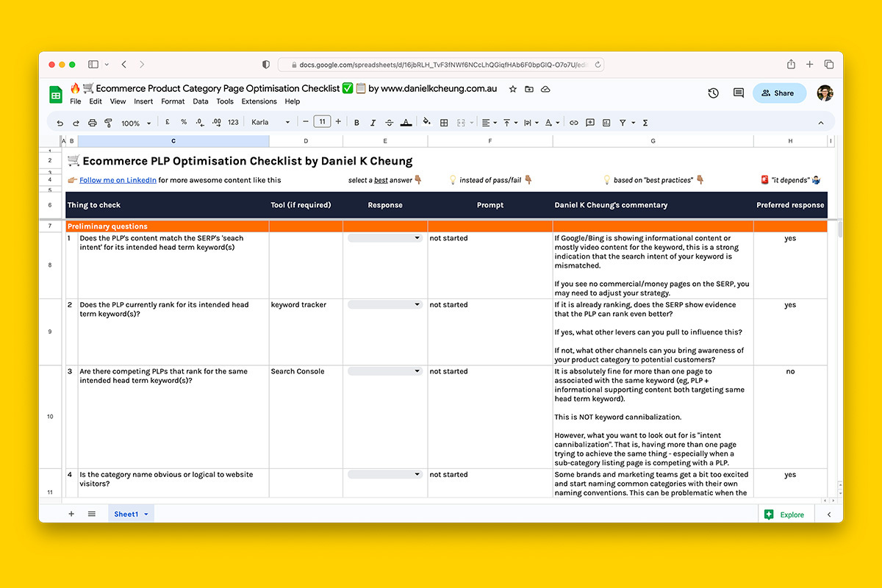Click Safari's Share icon
Image resolution: width=882 pixels, height=588 pixels.
(791, 65)
